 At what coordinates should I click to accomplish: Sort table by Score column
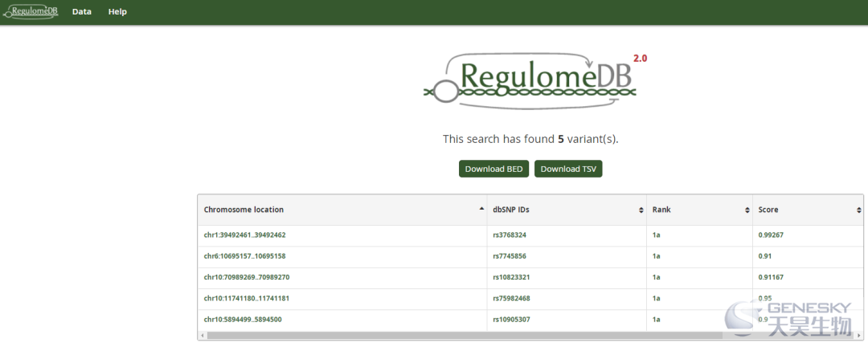(x=808, y=210)
